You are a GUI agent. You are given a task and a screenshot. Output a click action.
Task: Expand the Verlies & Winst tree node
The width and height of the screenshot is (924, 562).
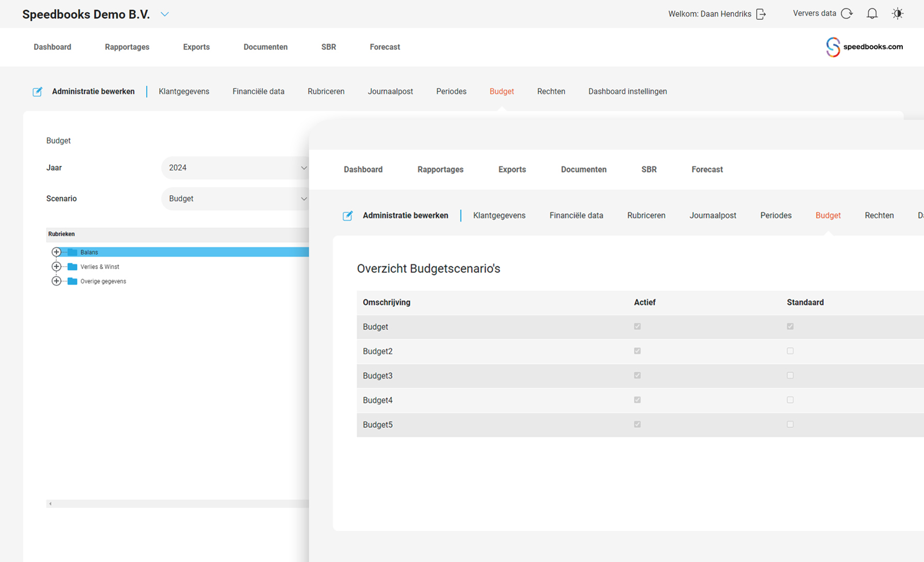(x=56, y=267)
